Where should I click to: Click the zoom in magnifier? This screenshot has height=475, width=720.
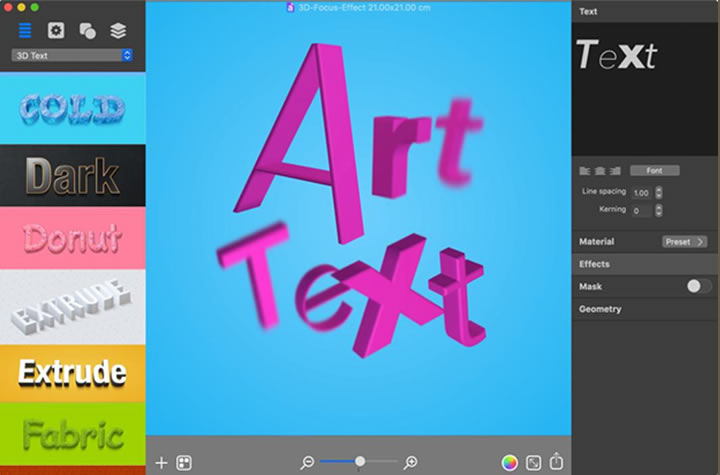410,462
